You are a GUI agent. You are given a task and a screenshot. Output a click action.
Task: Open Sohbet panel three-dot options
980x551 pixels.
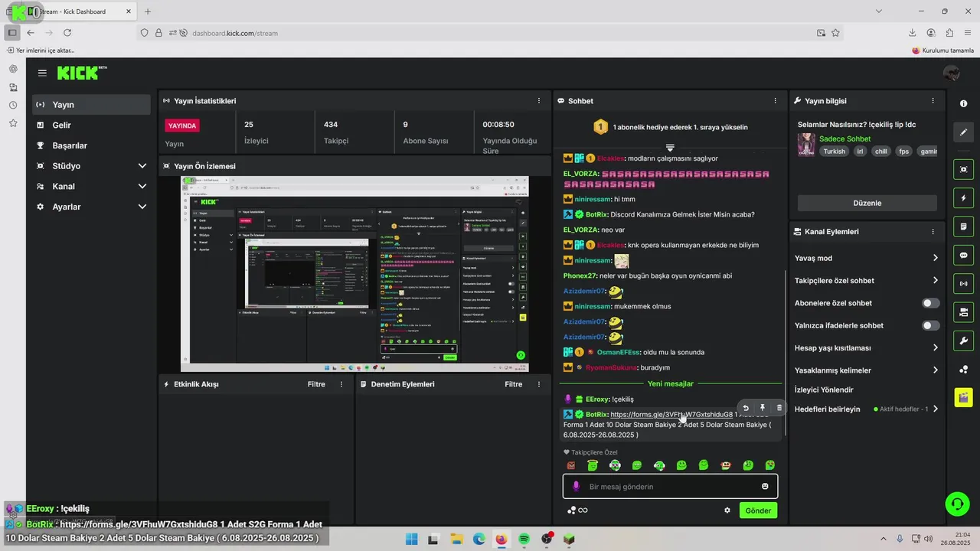(775, 101)
